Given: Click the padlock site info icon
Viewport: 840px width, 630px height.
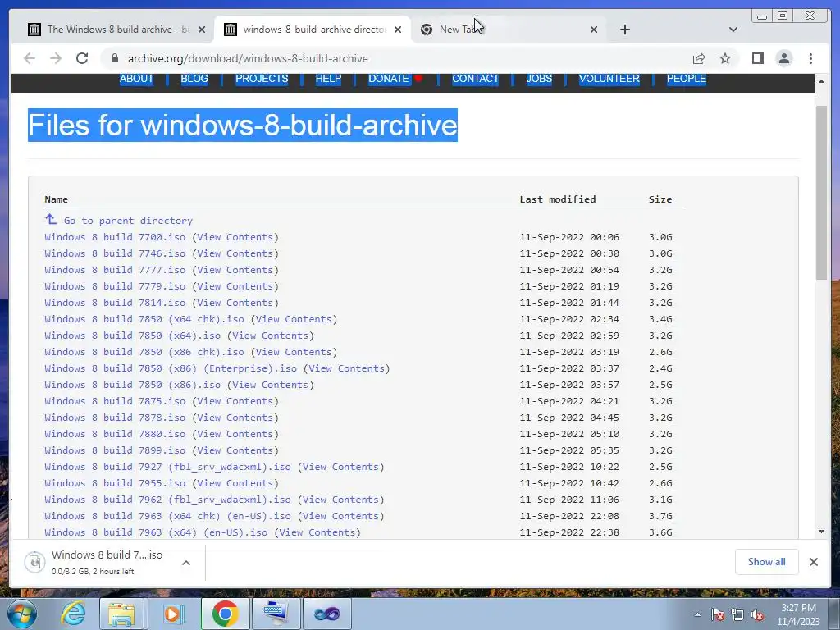Looking at the screenshot, I should [x=114, y=58].
